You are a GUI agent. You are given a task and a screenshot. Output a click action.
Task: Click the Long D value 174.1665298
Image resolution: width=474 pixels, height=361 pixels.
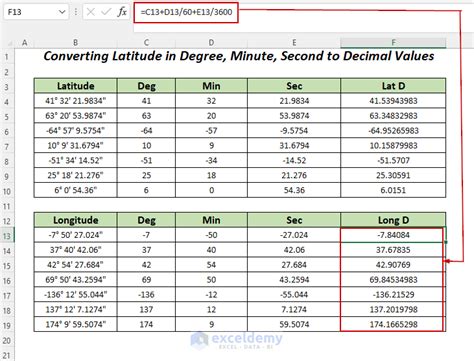[393, 324]
